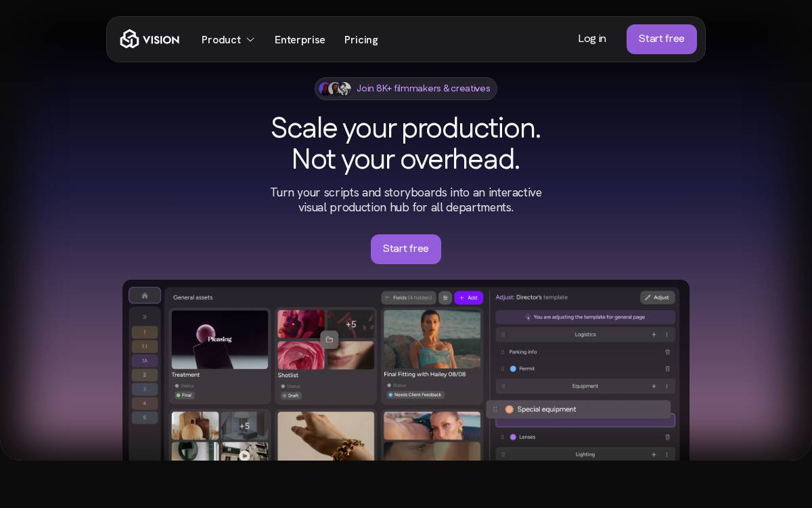Click the +5 overlay on Shotlist images
This screenshot has height=508, width=812.
[x=351, y=324]
